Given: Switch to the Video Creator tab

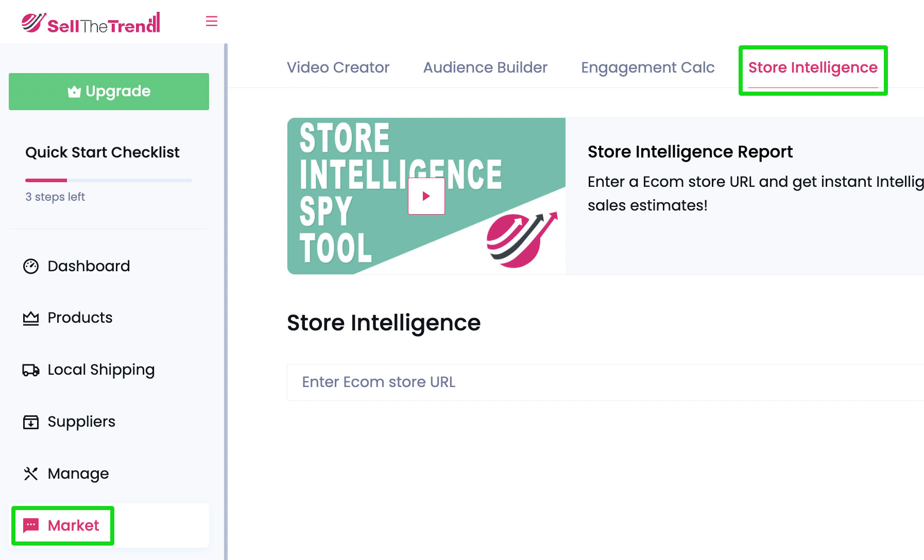Looking at the screenshot, I should (338, 67).
